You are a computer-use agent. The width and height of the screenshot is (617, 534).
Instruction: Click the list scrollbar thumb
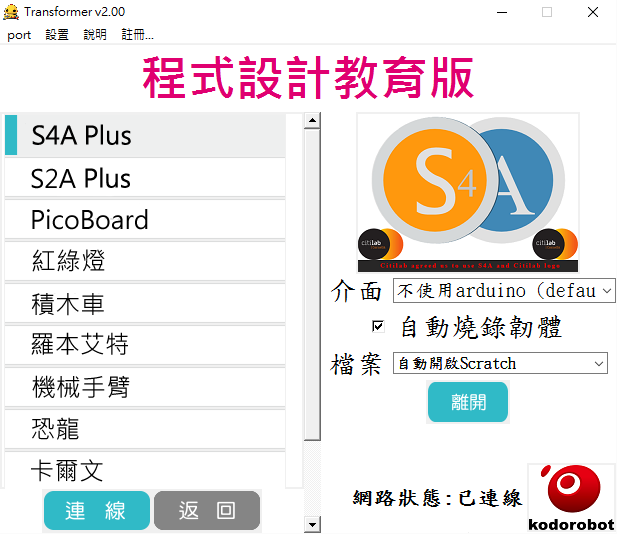click(x=312, y=285)
